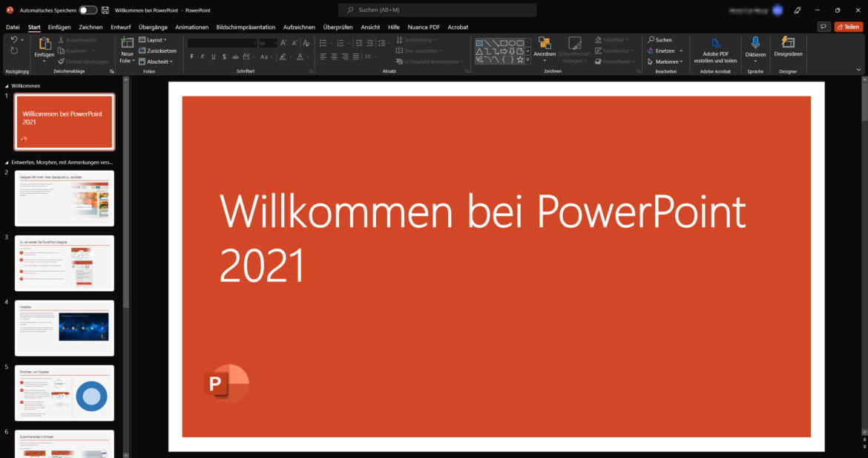Click the Teilen button

pyautogui.click(x=848, y=27)
